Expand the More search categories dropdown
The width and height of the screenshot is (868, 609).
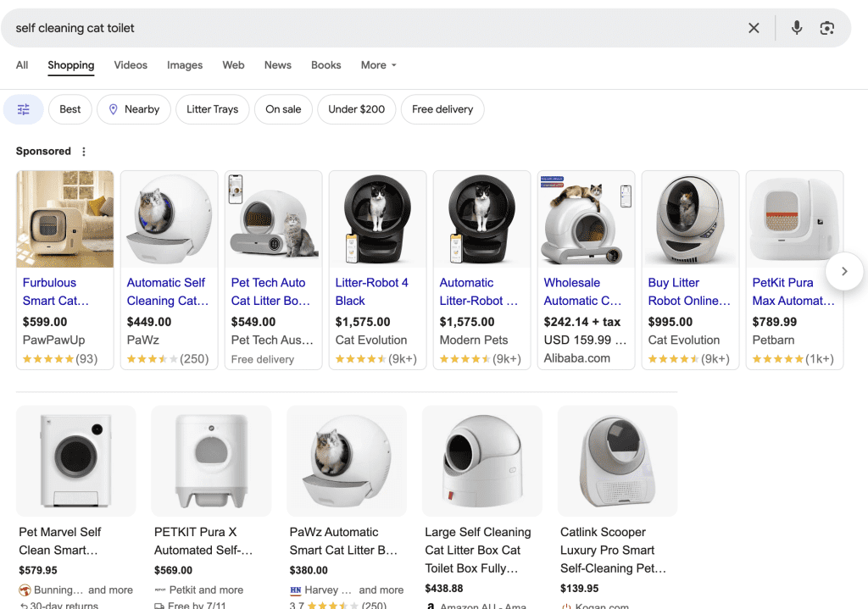[x=378, y=65]
